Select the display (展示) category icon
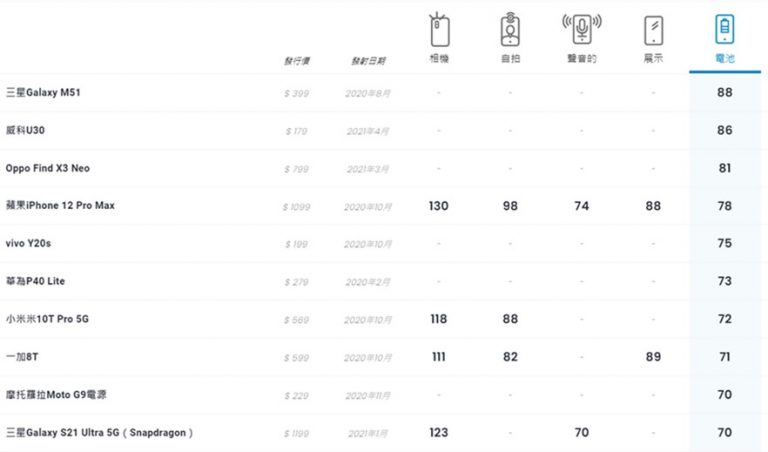Image resolution: width=768 pixels, height=452 pixels. tap(653, 30)
